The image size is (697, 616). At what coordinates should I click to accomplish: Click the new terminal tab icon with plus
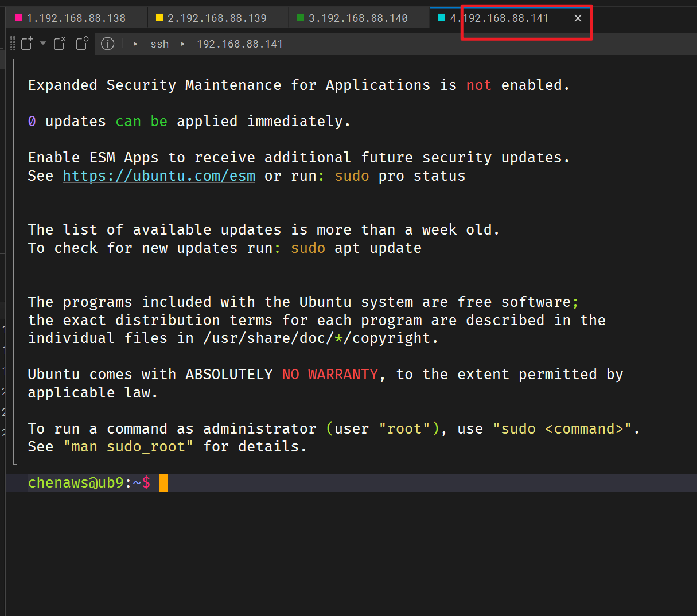click(27, 44)
